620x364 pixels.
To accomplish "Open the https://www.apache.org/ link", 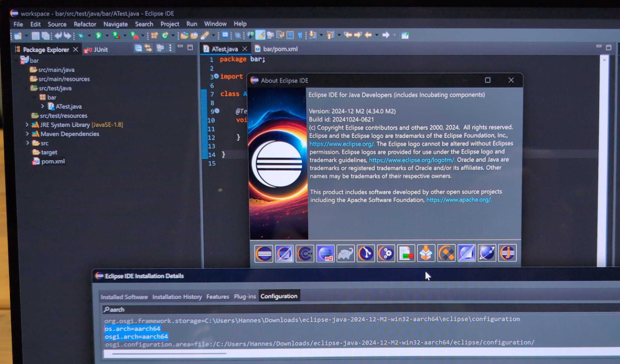I will click(x=459, y=200).
